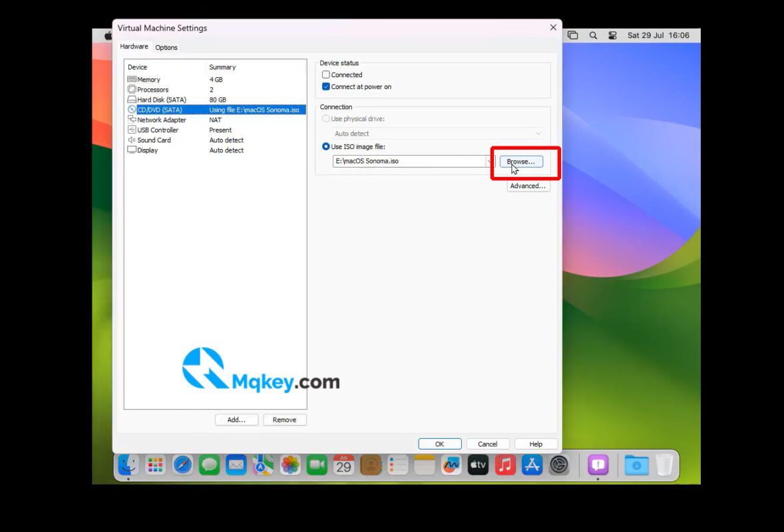The height and width of the screenshot is (532, 784).
Task: Click Using file E:\macOS Sonoma.iso summary
Action: (x=254, y=110)
